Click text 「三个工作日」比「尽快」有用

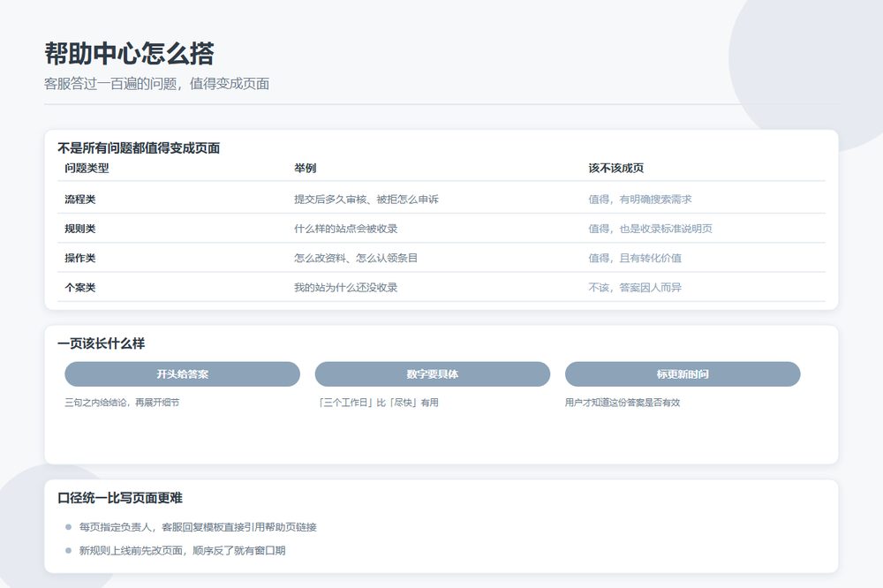coord(377,403)
